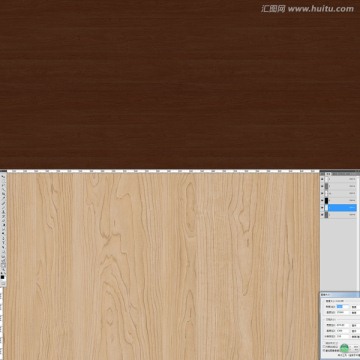Screen dimensions: 360x360
Task: Click the black layer thumbnail
Action: (x=326, y=200)
